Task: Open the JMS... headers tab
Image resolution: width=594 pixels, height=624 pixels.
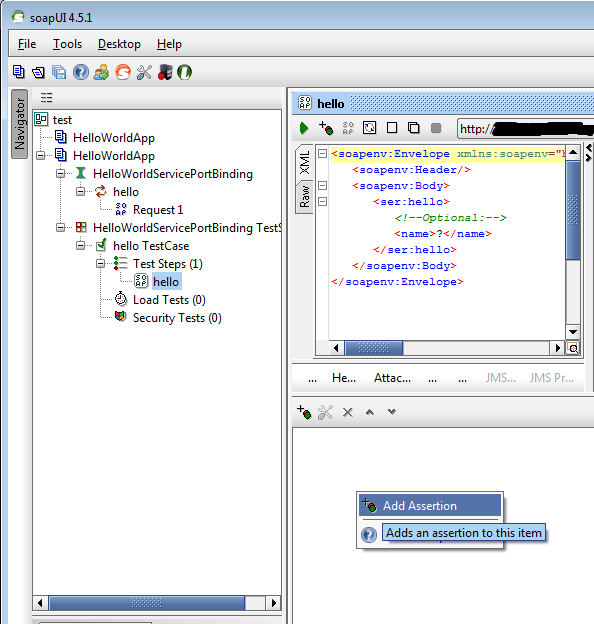Action: 501,378
